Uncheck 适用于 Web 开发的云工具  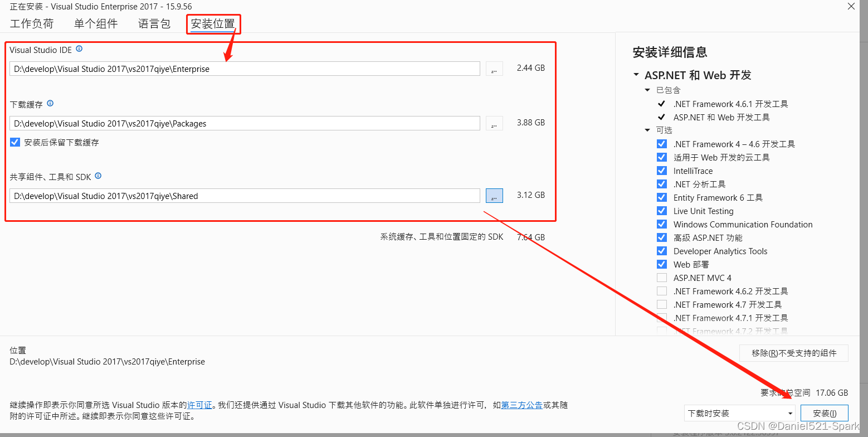click(662, 157)
